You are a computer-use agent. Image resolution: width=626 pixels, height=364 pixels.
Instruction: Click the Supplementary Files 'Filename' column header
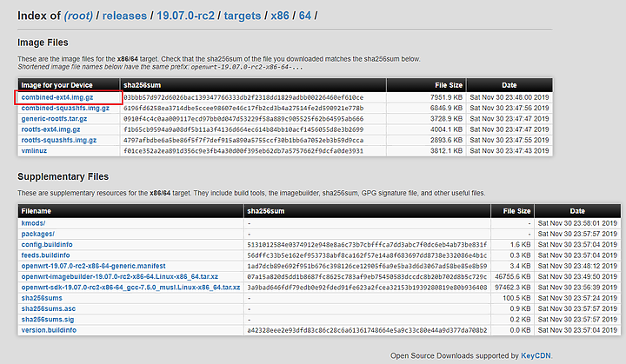pyautogui.click(x=131, y=211)
